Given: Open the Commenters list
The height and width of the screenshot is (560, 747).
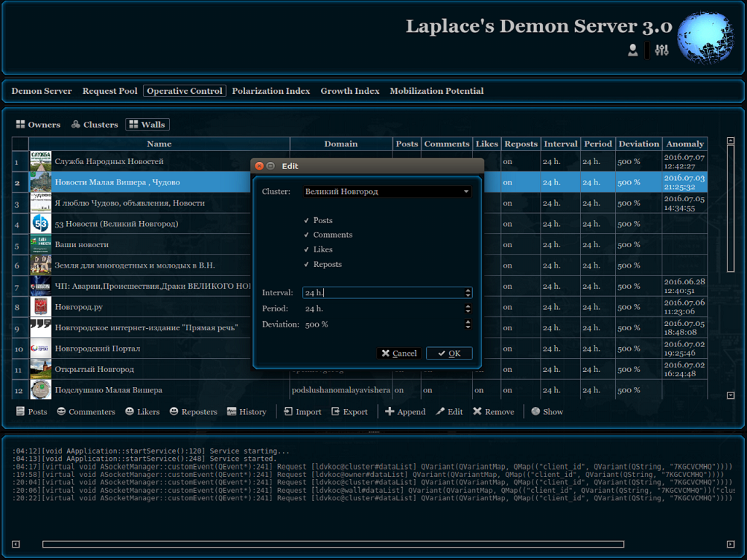Looking at the screenshot, I should [x=85, y=412].
